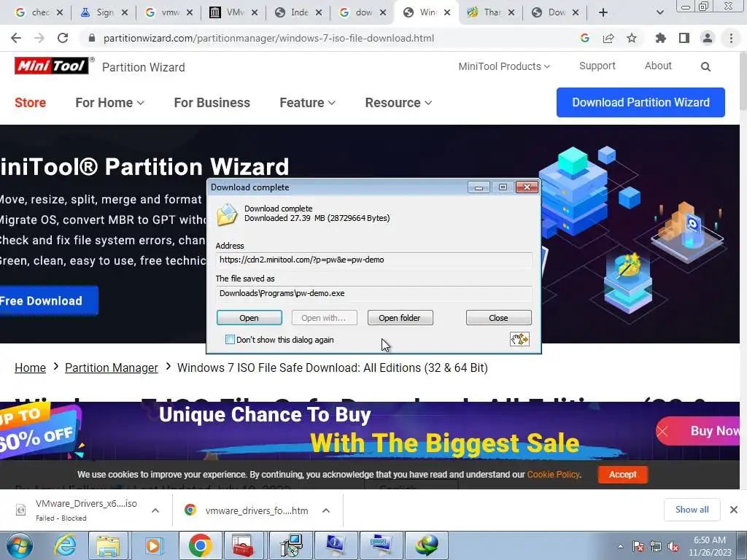Click the browser URL address bar
747x560 pixels.
[329, 38]
